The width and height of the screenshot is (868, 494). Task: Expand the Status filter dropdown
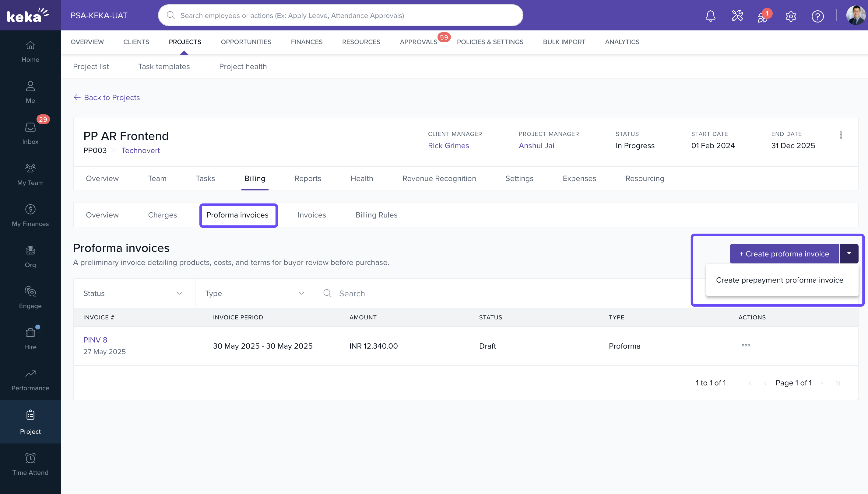pyautogui.click(x=134, y=294)
